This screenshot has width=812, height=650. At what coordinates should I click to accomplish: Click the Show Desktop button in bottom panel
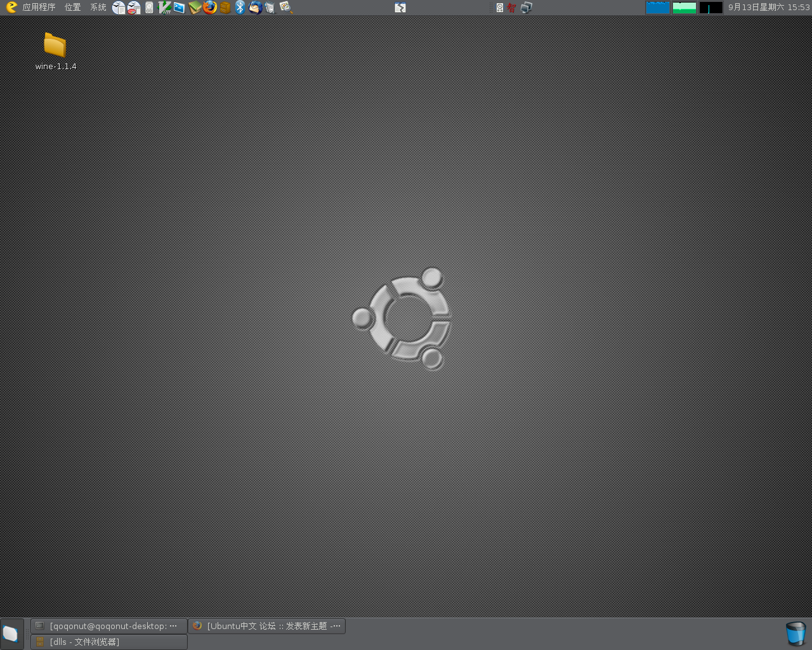[x=11, y=633]
